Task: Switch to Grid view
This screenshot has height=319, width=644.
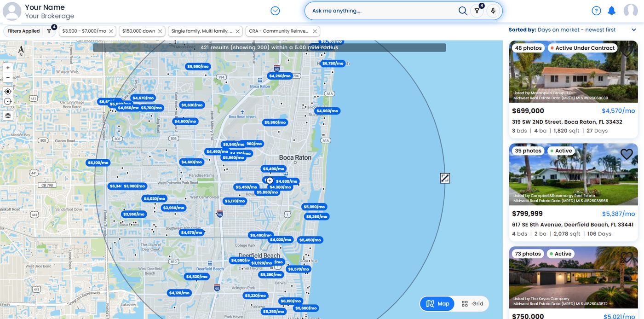Action: pos(472,304)
